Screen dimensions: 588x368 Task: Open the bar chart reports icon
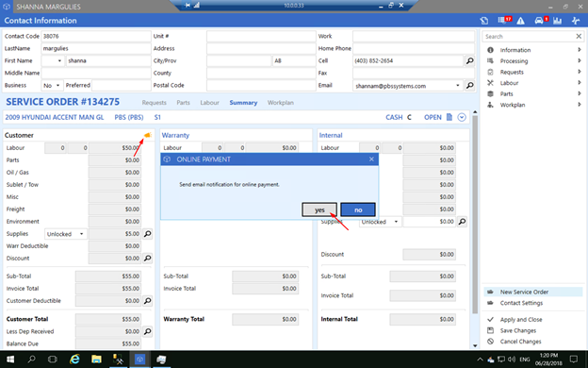coord(557,21)
